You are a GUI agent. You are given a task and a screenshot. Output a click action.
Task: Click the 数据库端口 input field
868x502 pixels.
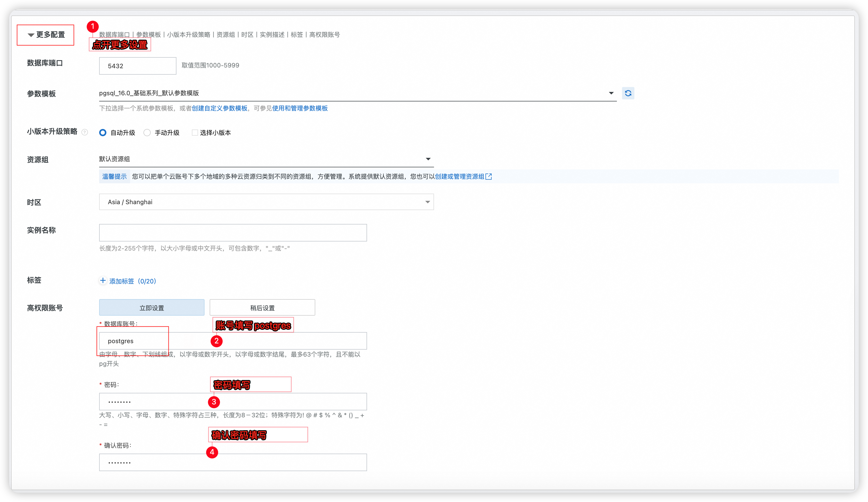[138, 66]
